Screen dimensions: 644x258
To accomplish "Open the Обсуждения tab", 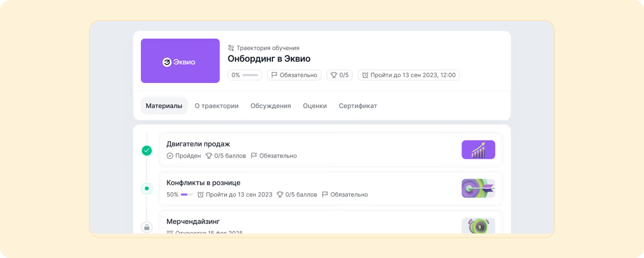I will (x=271, y=106).
